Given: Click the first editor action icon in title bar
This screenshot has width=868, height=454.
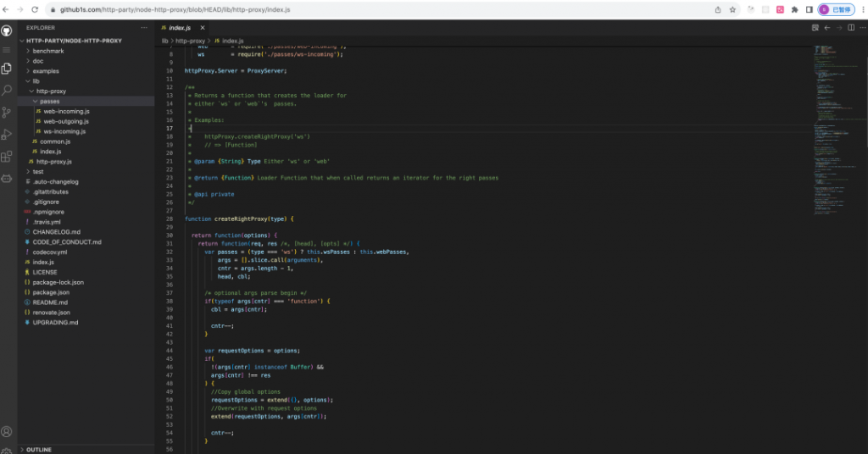Looking at the screenshot, I should (x=815, y=28).
